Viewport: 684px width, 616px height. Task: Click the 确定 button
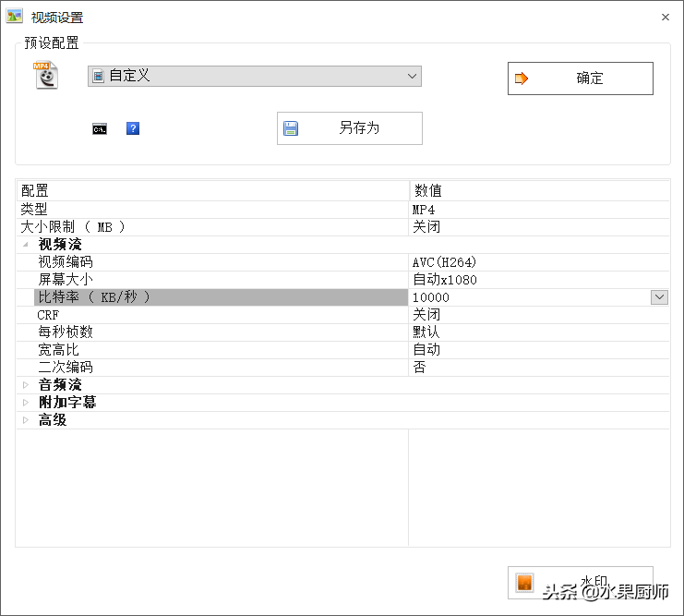(581, 79)
